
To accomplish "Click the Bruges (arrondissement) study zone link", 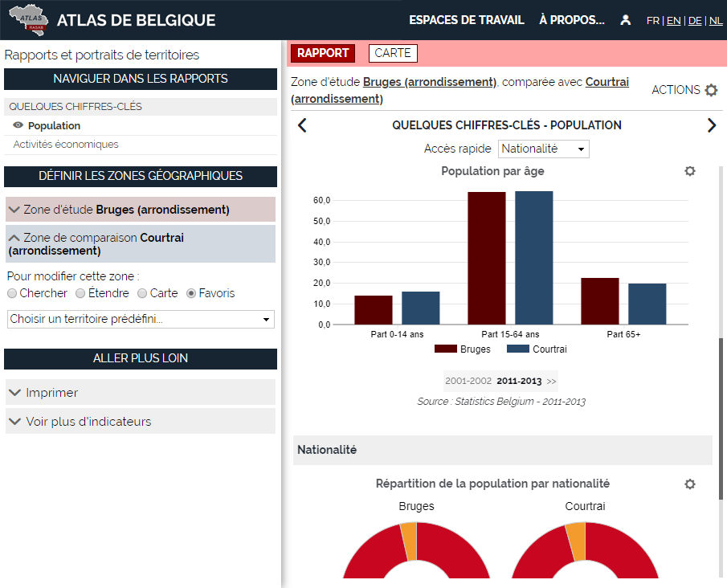I will pos(429,82).
